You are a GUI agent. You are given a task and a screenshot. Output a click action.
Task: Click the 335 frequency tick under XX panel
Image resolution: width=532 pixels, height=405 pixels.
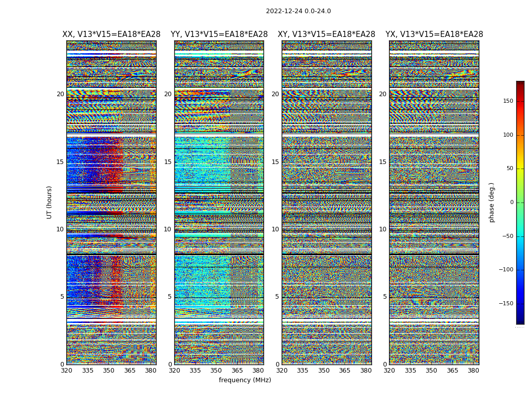click(x=88, y=371)
